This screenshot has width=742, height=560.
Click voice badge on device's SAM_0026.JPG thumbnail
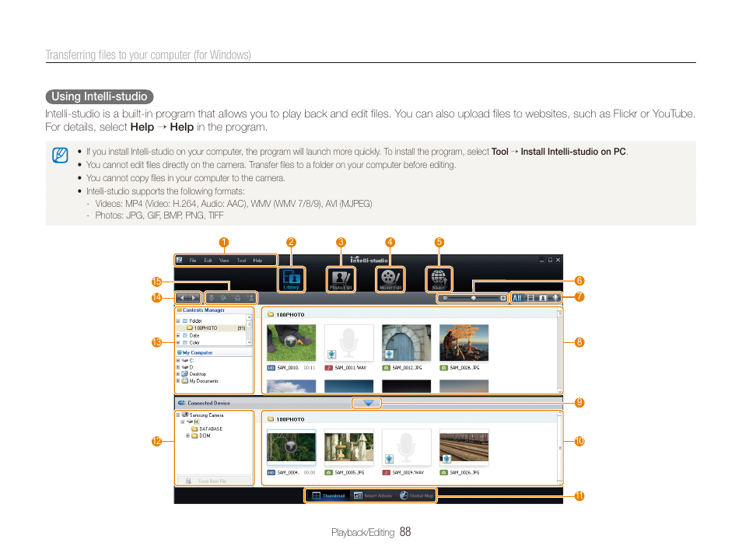pyautogui.click(x=446, y=459)
